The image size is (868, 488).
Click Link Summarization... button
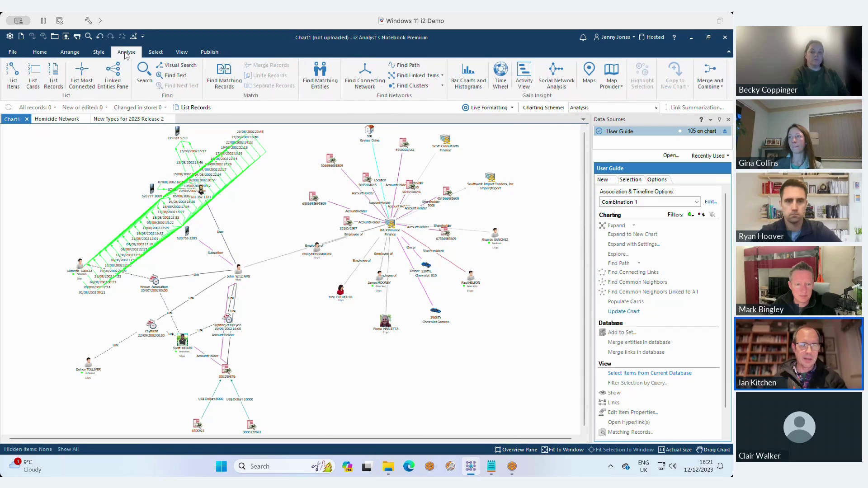tap(697, 108)
